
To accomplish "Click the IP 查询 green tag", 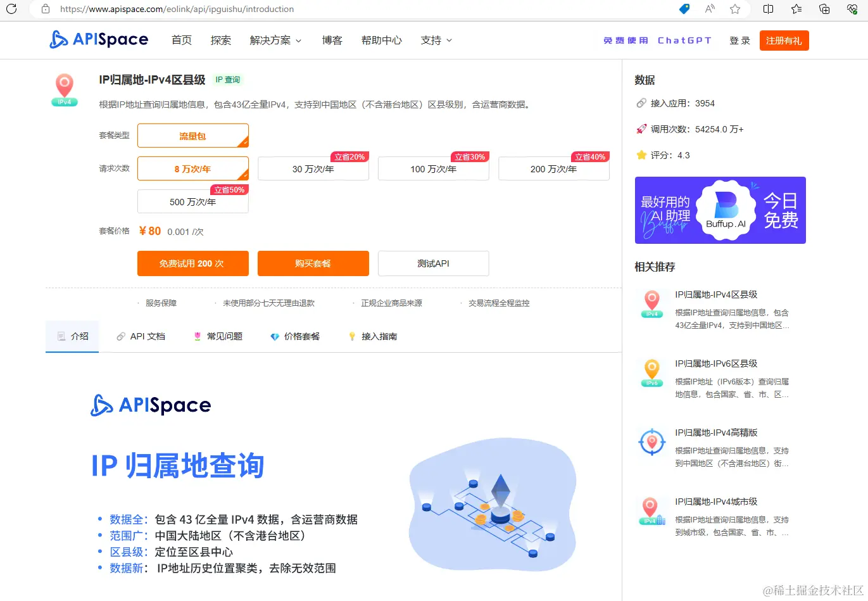I will (x=228, y=80).
